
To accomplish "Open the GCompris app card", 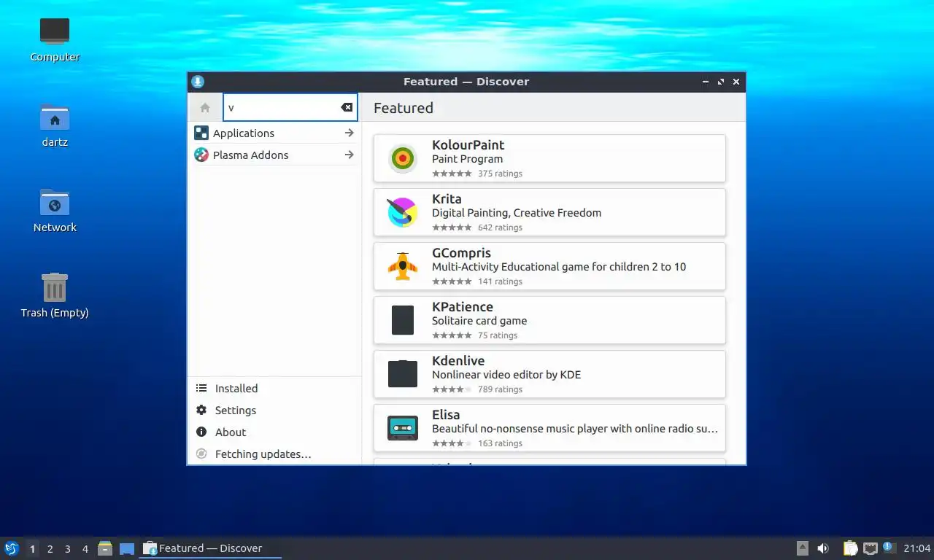I will pos(549,266).
